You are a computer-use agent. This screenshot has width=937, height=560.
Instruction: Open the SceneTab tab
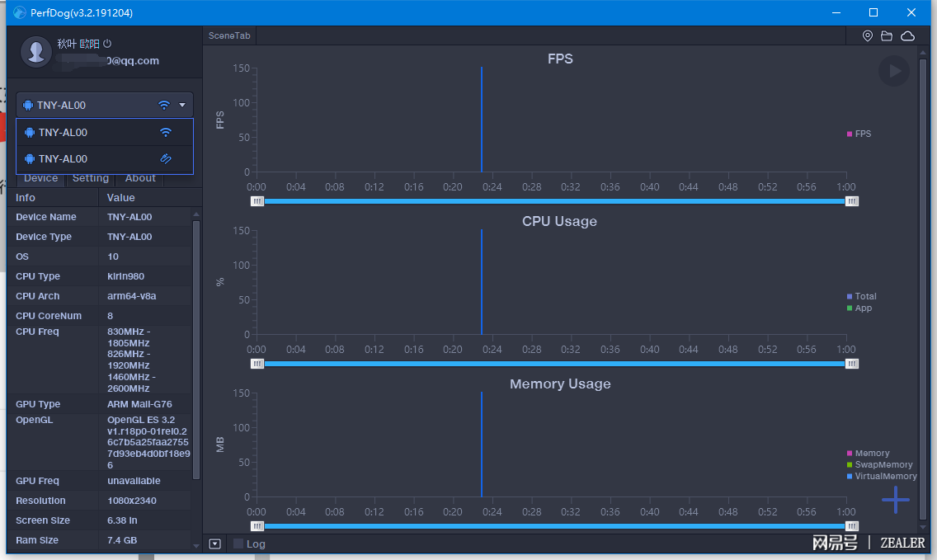pyautogui.click(x=229, y=35)
